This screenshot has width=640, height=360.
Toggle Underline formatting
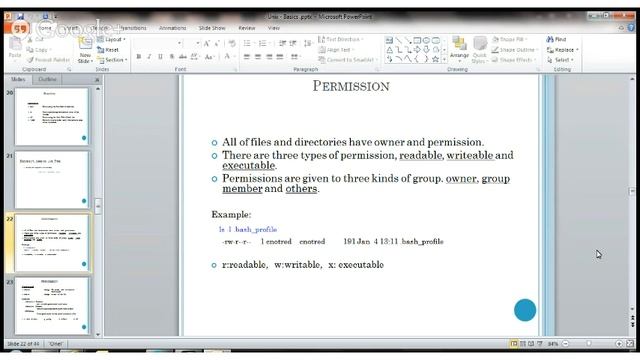160,57
